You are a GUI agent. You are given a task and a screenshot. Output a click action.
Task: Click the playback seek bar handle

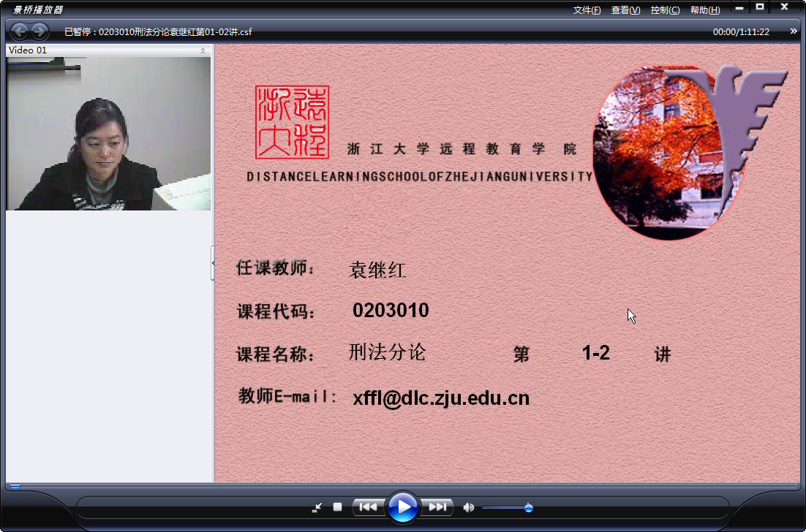(x=15, y=486)
